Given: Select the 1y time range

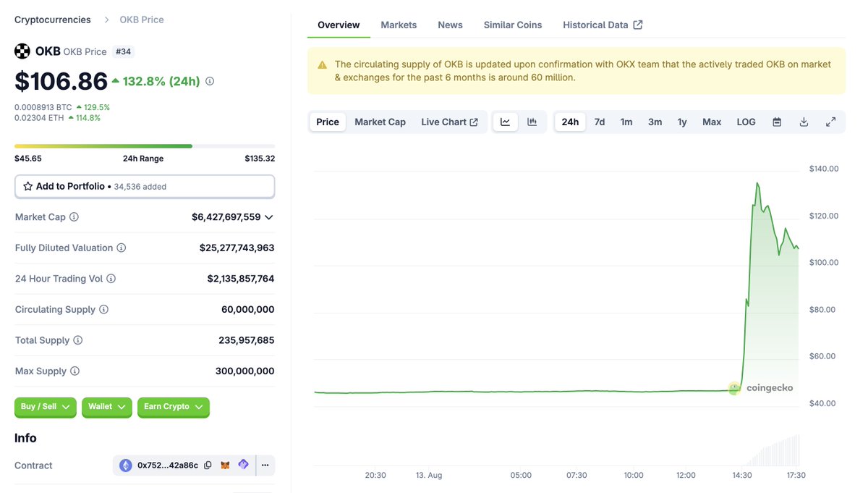Looking at the screenshot, I should click(x=682, y=122).
